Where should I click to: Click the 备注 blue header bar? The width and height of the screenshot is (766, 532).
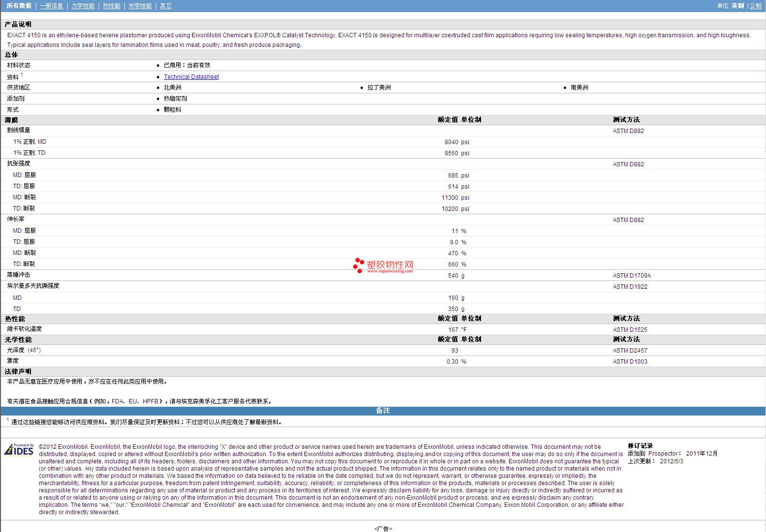(383, 411)
